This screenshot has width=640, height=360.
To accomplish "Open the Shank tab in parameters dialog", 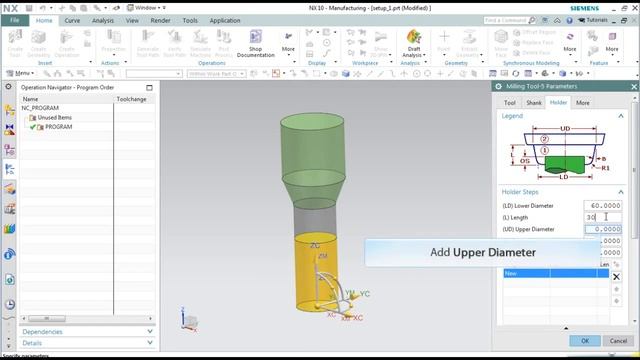I will (x=533, y=103).
